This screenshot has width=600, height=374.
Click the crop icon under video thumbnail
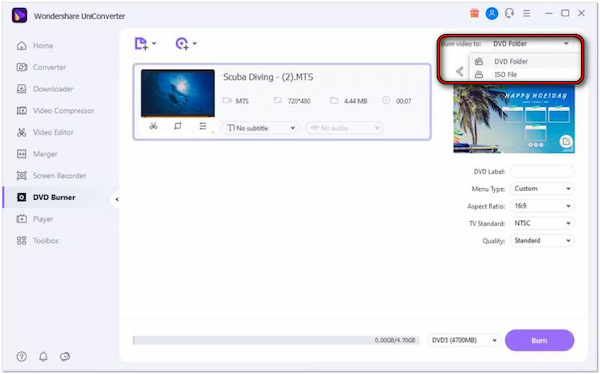pyautogui.click(x=178, y=126)
